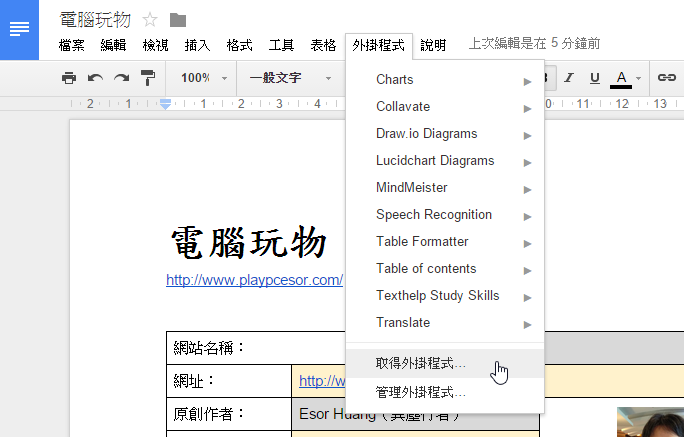Image resolution: width=684 pixels, height=437 pixels.
Task: Click the Google Docs home icon
Action: pos(19,30)
